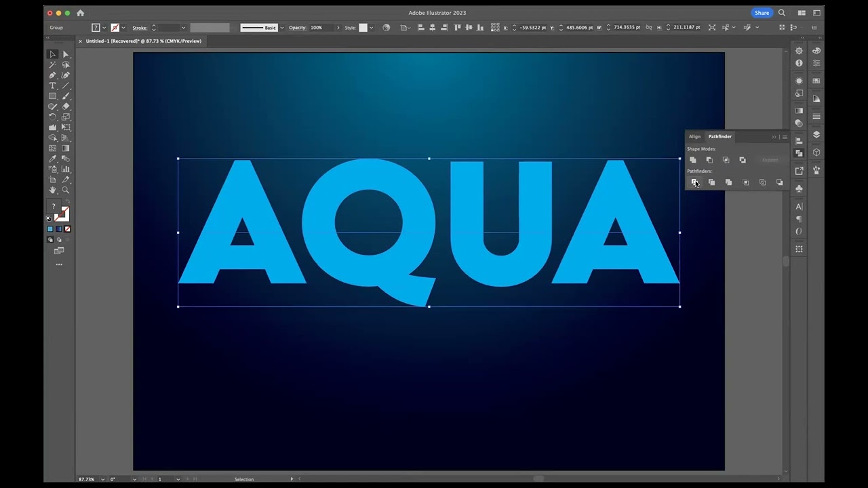Click Exclude shape mode in Pathfinder
The image size is (868, 488).
pyautogui.click(x=743, y=160)
